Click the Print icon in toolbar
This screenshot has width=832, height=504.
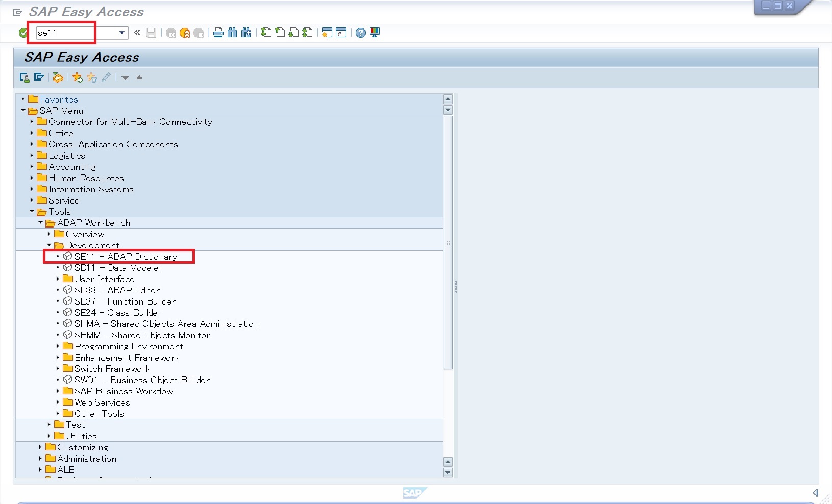click(218, 33)
